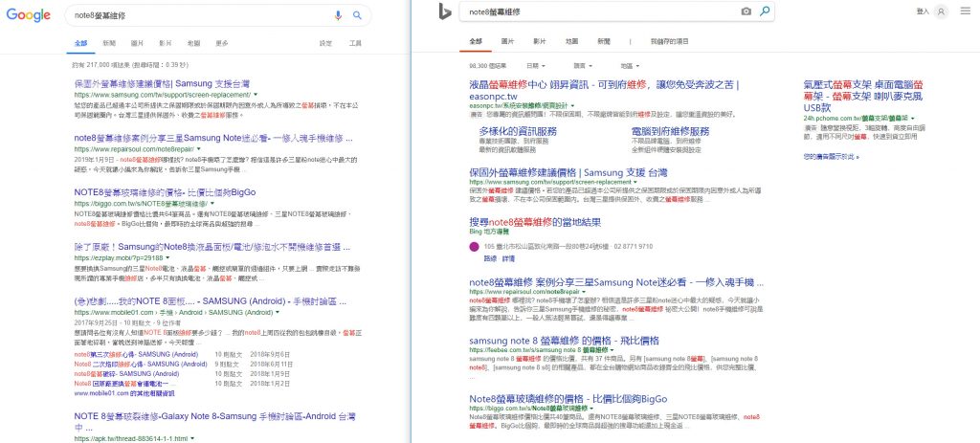Switch to Google 新聞 tab

point(109,43)
